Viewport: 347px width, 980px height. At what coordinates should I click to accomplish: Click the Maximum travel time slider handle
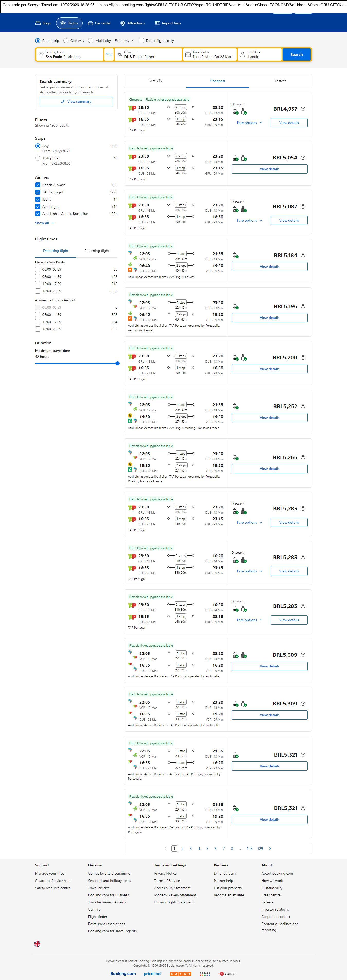pyautogui.click(x=118, y=363)
